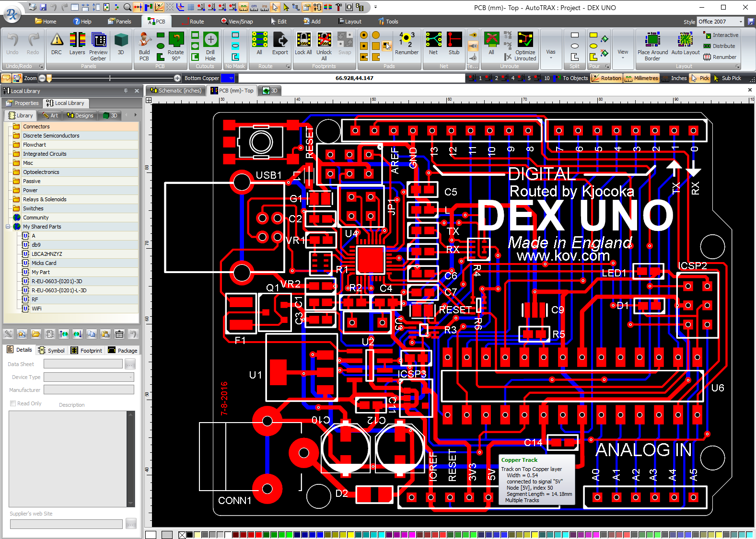Open the Route ribbon tab
This screenshot has height=539, width=756.
pyautogui.click(x=193, y=22)
